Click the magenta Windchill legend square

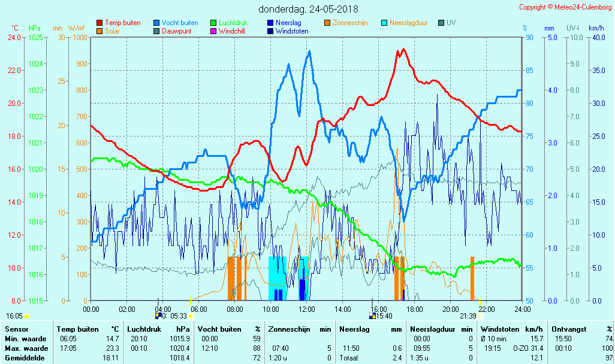(213, 31)
